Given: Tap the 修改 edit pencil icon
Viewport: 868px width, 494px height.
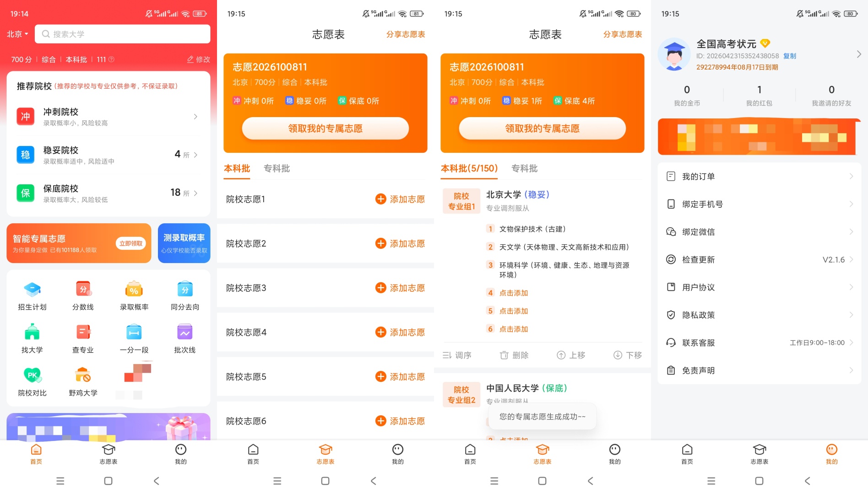Looking at the screenshot, I should [190, 59].
